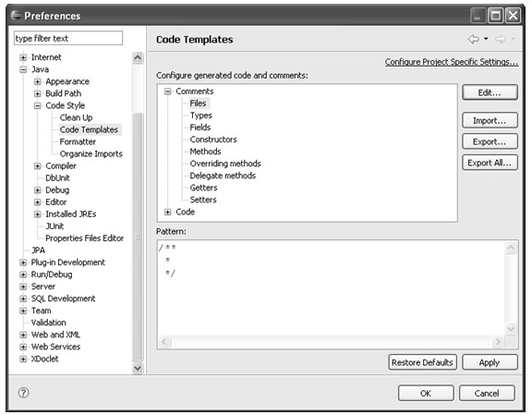Image resolution: width=532 pixels, height=415 pixels.
Task: Click the forward navigation arrow icon
Action: (x=501, y=39)
